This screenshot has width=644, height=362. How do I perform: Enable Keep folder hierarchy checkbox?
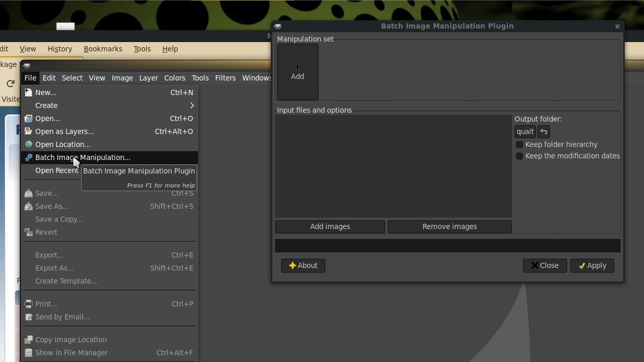point(519,144)
